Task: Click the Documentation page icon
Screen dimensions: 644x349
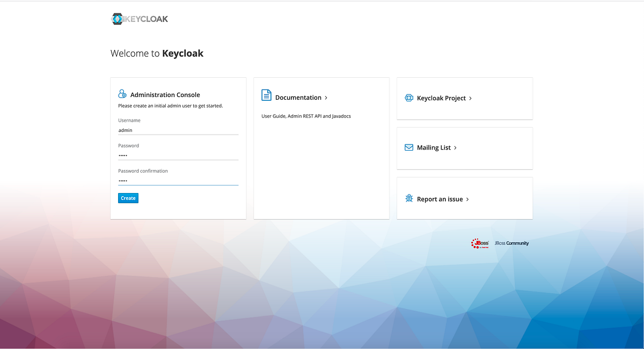Action: click(266, 94)
